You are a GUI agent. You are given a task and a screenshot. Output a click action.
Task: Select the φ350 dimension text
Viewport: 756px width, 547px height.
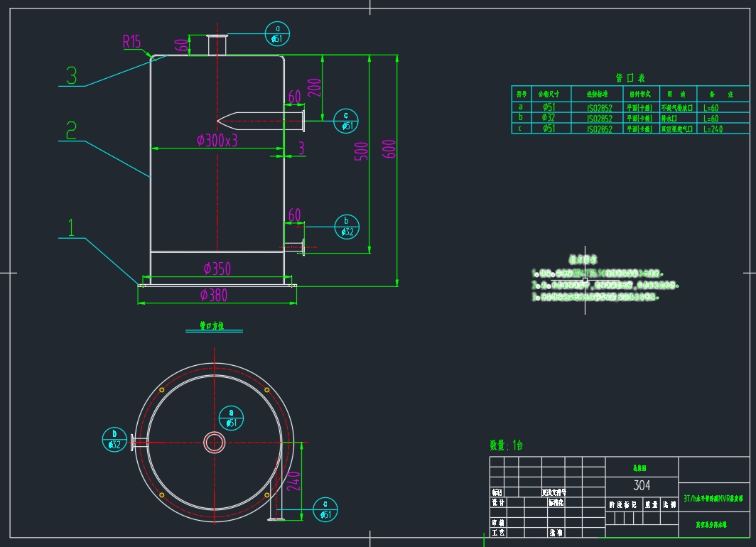[x=217, y=269]
